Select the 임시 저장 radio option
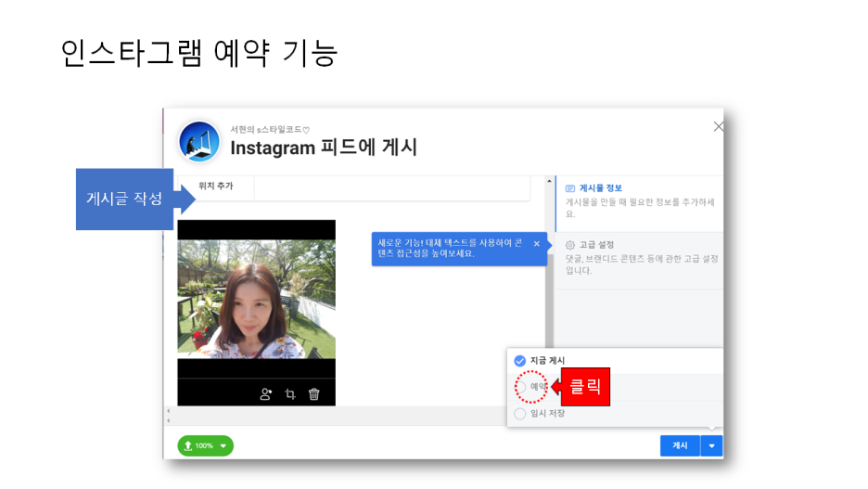 click(520, 414)
